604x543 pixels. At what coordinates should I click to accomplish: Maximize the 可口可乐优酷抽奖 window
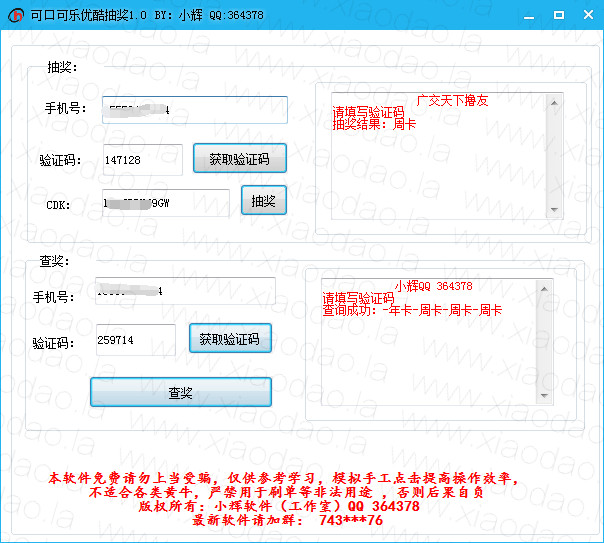click(559, 15)
